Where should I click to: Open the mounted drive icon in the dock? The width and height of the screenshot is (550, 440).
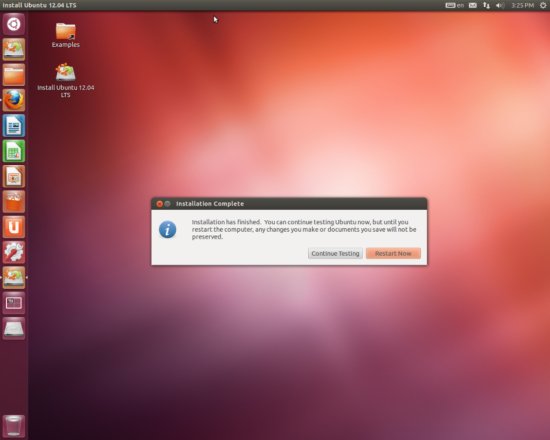point(14,328)
